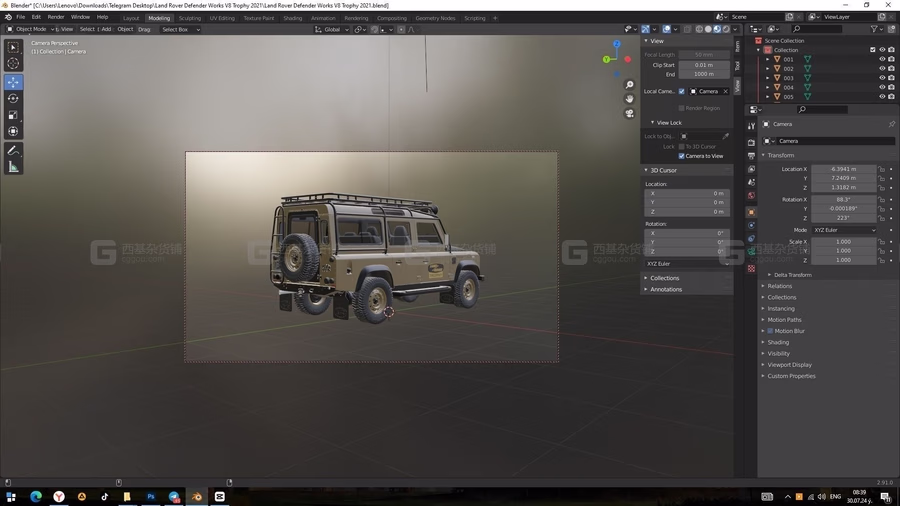The height and width of the screenshot is (506, 900).
Task: Switch to solid viewport shading
Action: (x=708, y=29)
